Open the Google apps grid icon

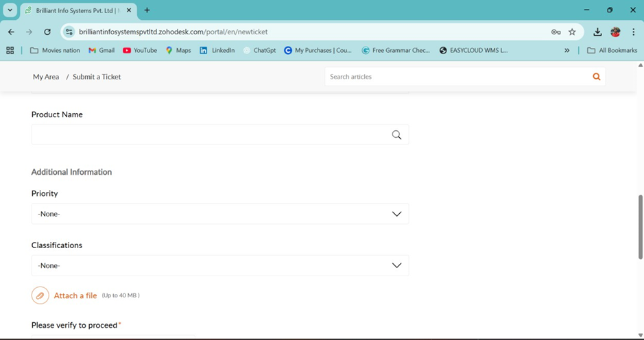[10, 50]
